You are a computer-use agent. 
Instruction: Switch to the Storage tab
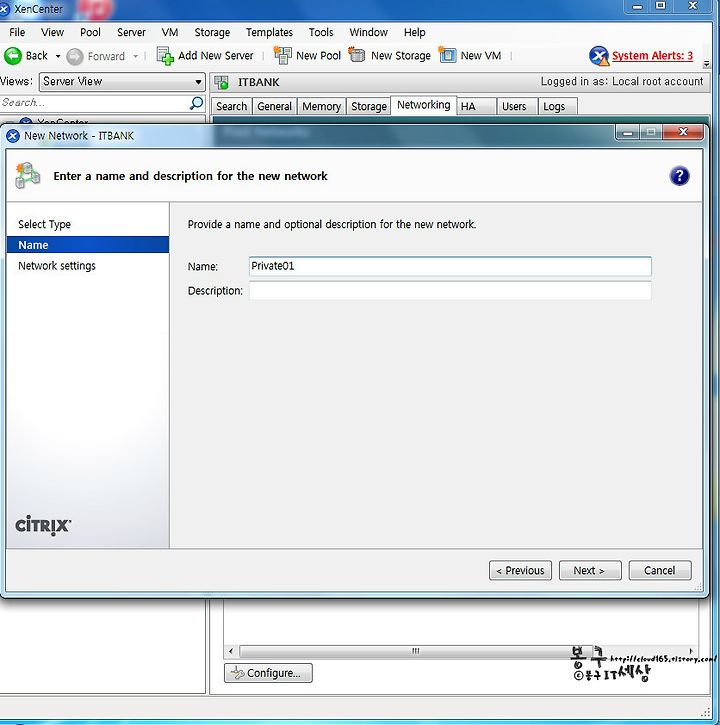coord(369,106)
